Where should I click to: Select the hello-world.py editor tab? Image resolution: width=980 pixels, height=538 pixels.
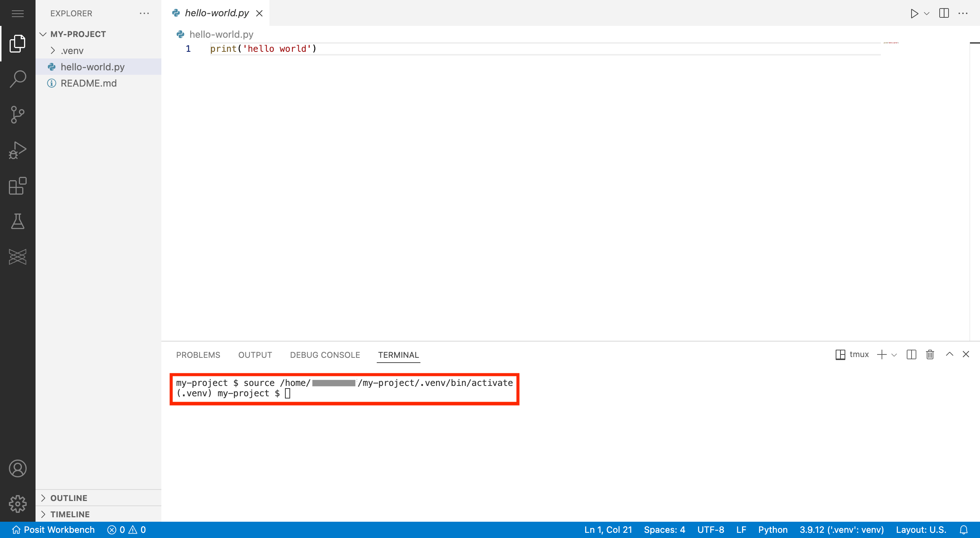216,13
